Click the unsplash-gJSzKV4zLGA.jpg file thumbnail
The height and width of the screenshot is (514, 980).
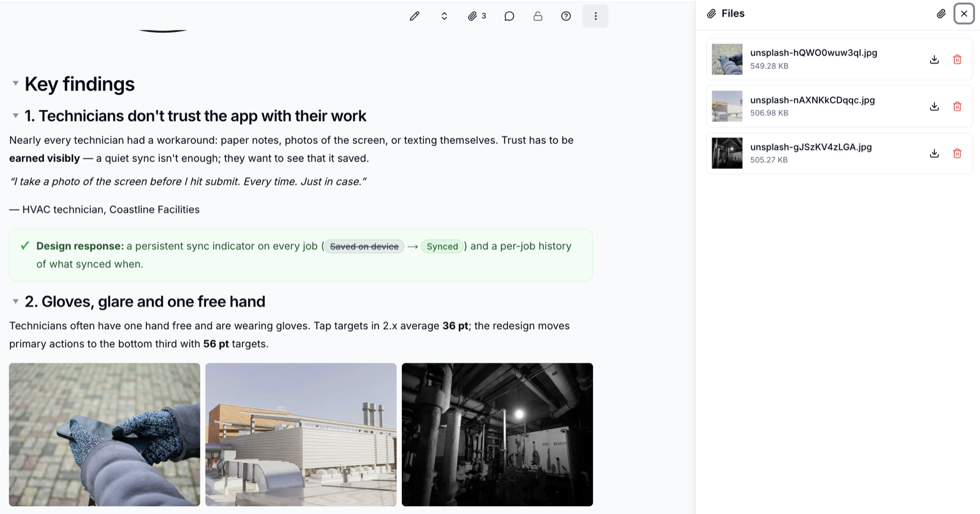[x=727, y=153]
